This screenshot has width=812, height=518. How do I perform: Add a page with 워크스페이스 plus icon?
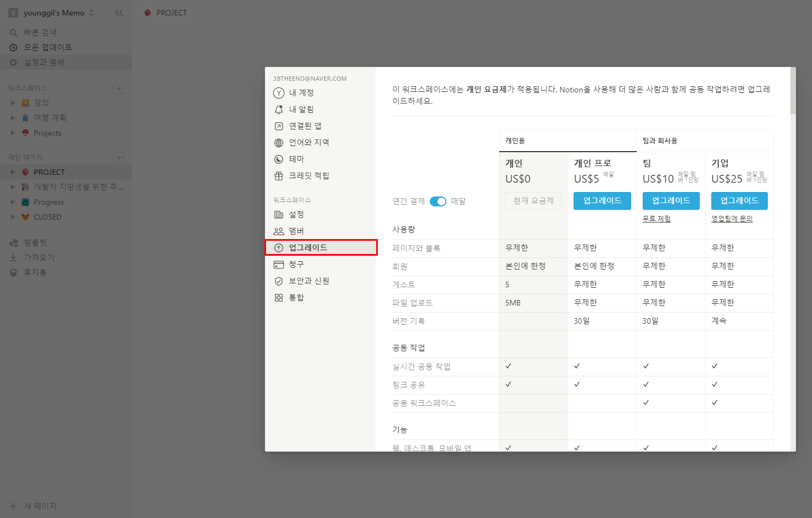tap(119, 89)
